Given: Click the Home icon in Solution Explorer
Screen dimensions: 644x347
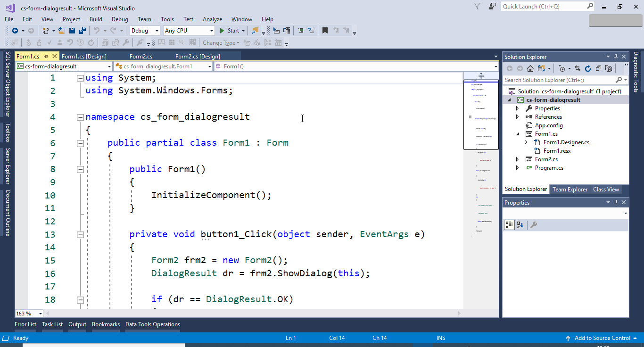Looking at the screenshot, I should (530, 68).
